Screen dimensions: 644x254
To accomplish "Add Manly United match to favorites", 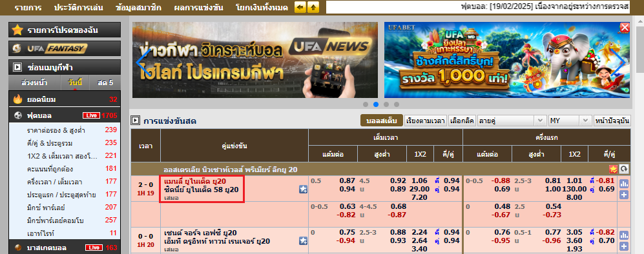I will click(x=303, y=190).
